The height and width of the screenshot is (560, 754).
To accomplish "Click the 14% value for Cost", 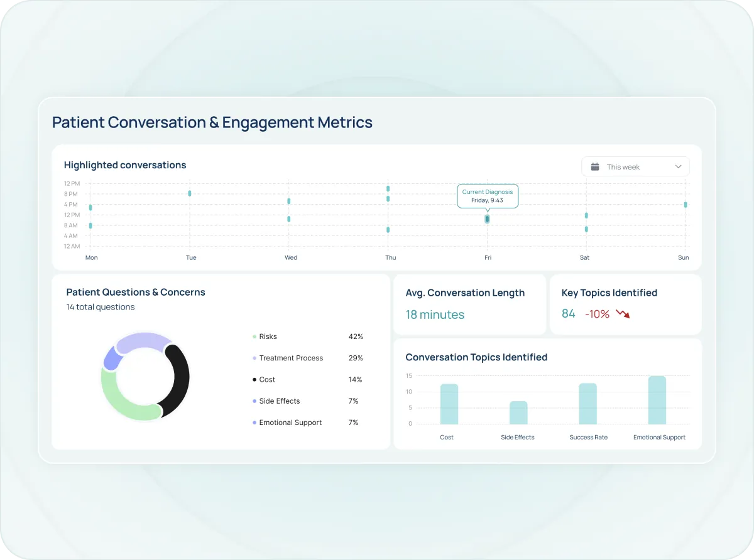I will pyautogui.click(x=355, y=380).
